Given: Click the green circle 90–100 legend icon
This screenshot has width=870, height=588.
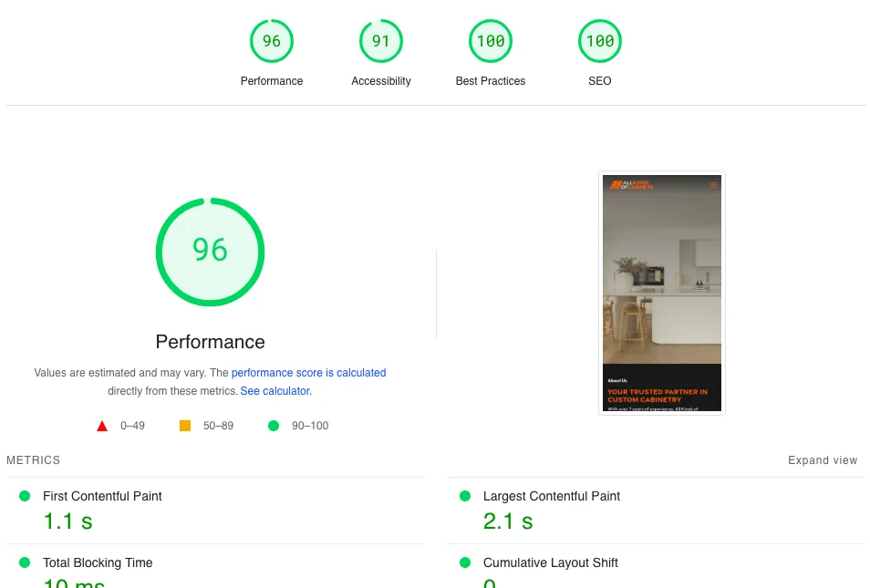Looking at the screenshot, I should click(x=274, y=426).
